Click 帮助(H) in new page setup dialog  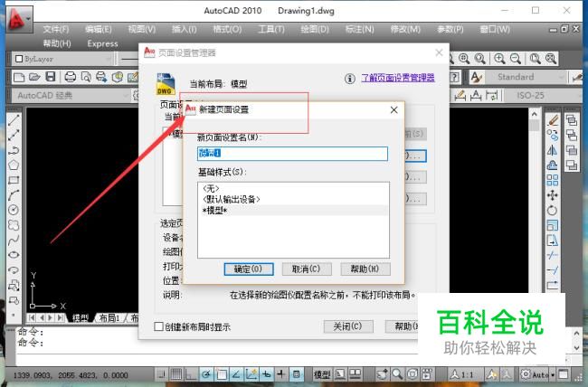click(x=365, y=269)
